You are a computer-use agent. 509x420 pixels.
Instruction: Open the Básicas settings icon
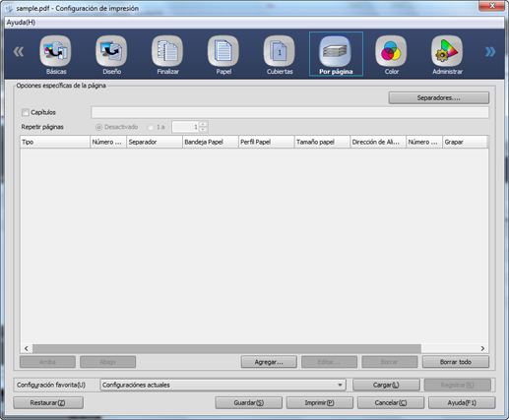click(55, 51)
